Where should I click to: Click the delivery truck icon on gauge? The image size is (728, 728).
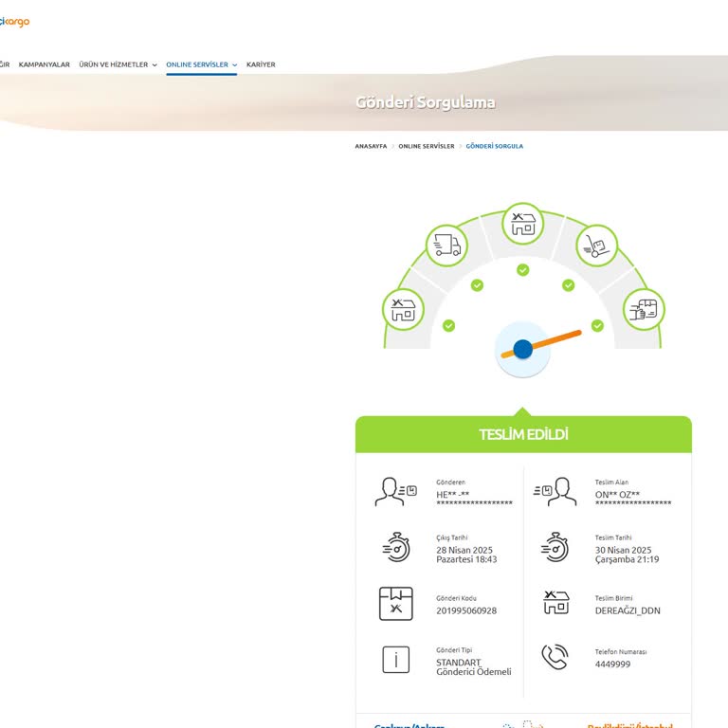pos(446,246)
